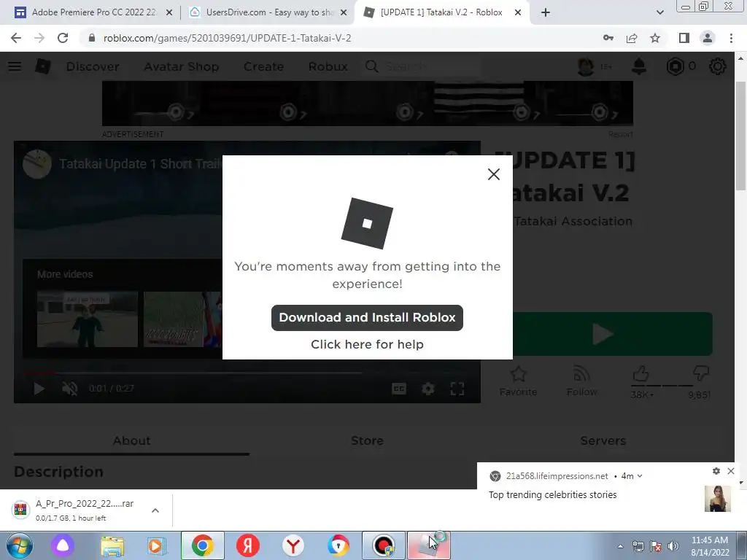The width and height of the screenshot is (747, 560).
Task: Open a new browser tab
Action: (x=546, y=13)
